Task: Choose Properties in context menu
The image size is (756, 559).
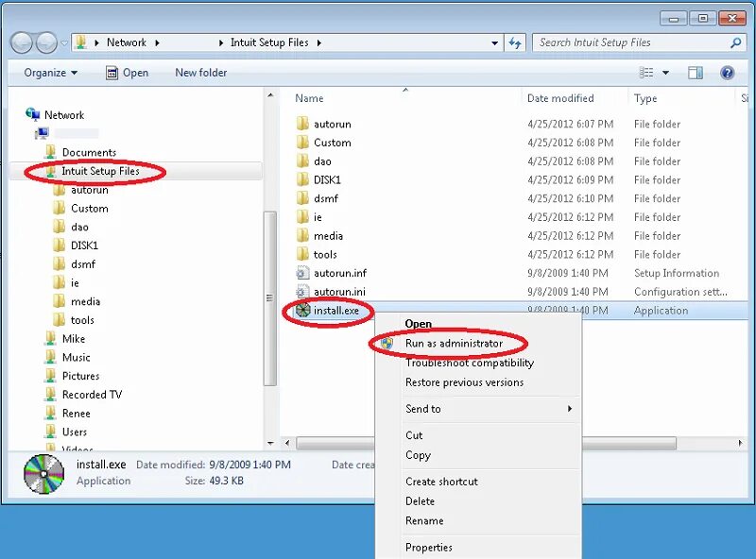Action: 429,548
